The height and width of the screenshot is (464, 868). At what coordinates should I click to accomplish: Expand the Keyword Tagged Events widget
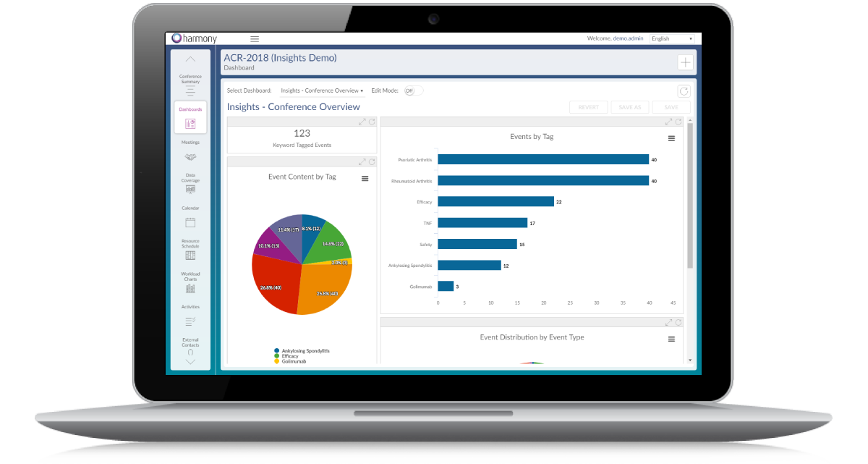click(x=362, y=122)
